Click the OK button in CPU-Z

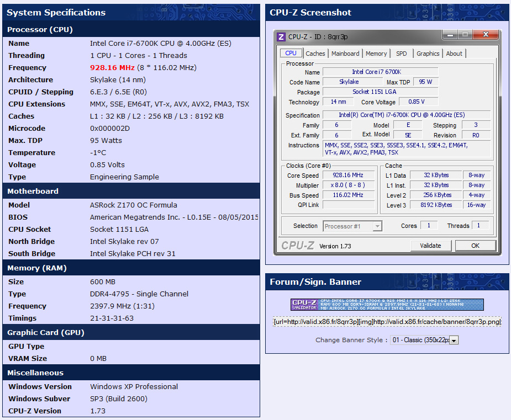tap(475, 246)
